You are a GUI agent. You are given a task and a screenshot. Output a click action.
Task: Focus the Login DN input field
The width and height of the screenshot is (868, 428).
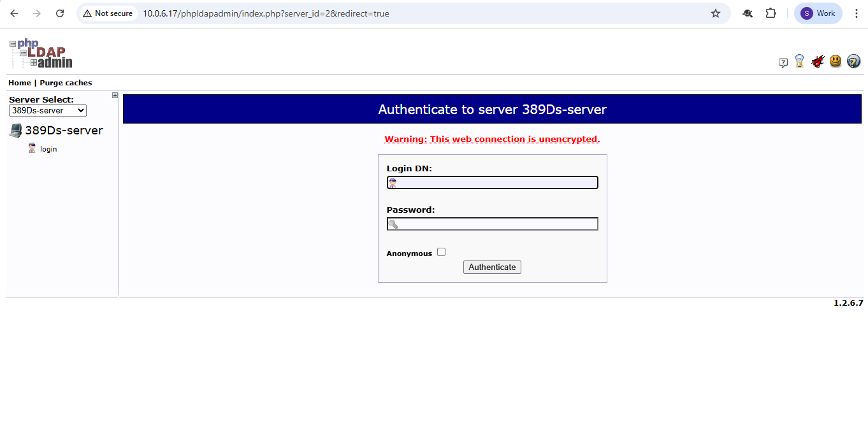(493, 183)
